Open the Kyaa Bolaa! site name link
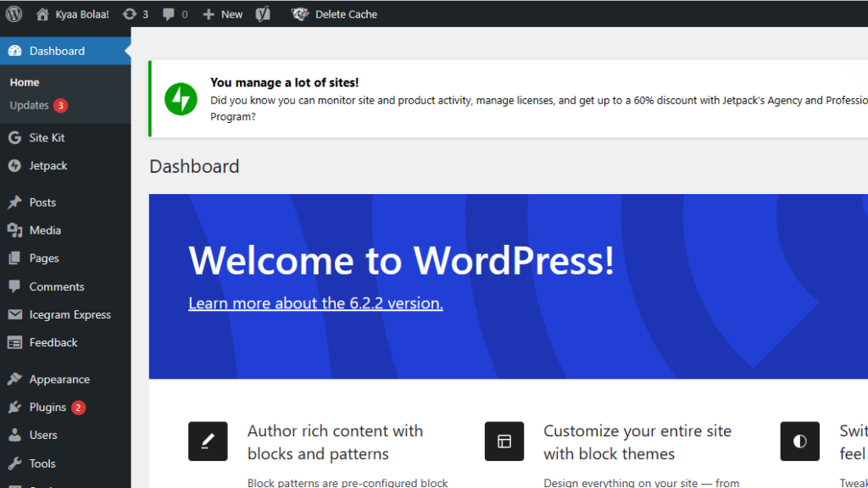868x488 pixels. pos(82,14)
